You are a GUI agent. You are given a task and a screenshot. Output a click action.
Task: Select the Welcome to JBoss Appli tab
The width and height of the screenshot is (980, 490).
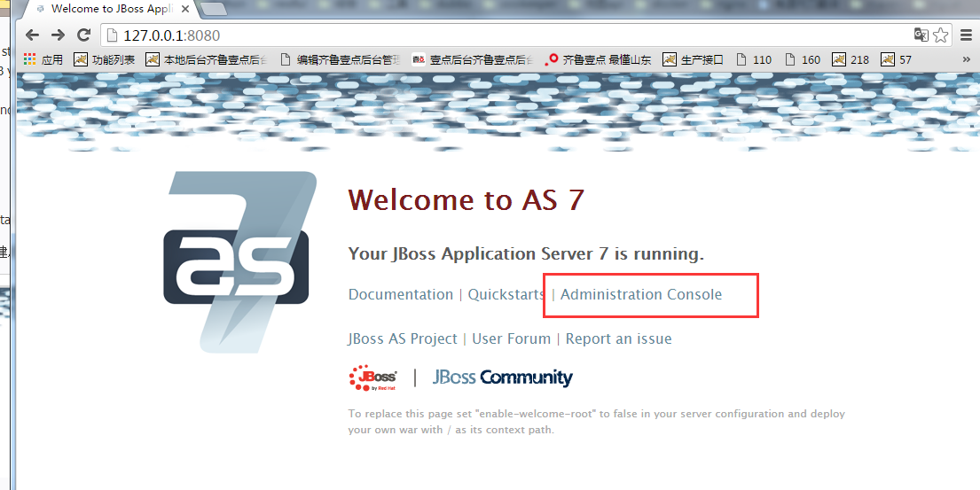(111, 9)
